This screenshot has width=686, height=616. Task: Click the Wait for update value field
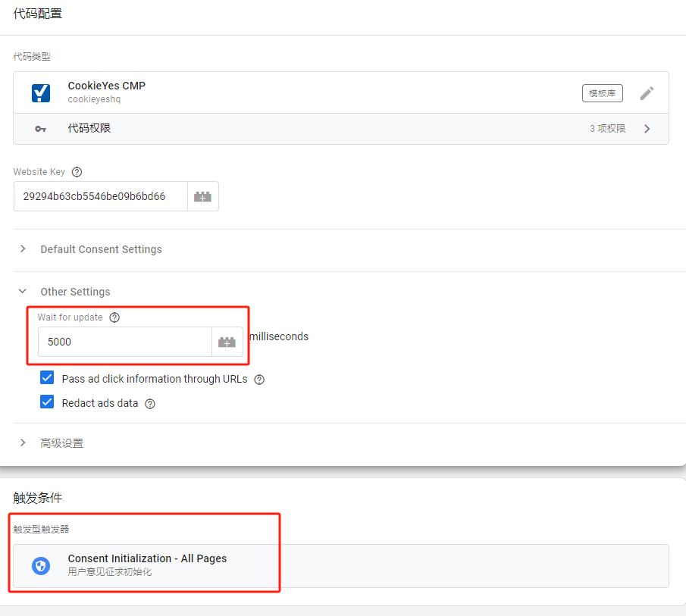[125, 342]
